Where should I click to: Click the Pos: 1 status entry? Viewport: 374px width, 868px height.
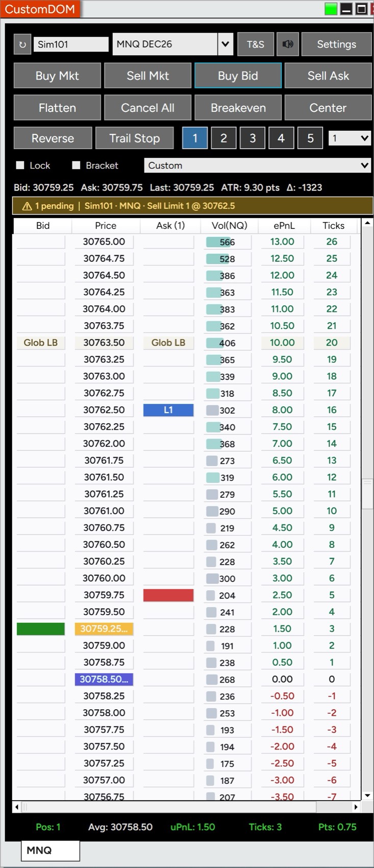pyautogui.click(x=48, y=827)
